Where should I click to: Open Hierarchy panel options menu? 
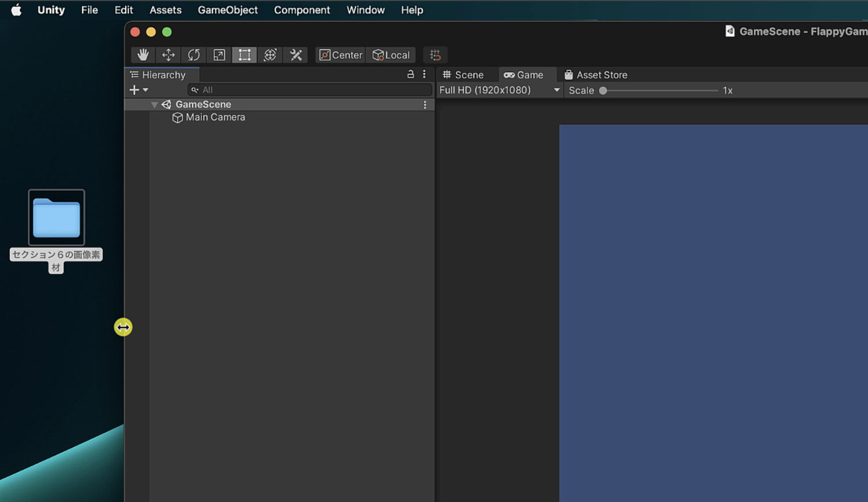coord(424,74)
